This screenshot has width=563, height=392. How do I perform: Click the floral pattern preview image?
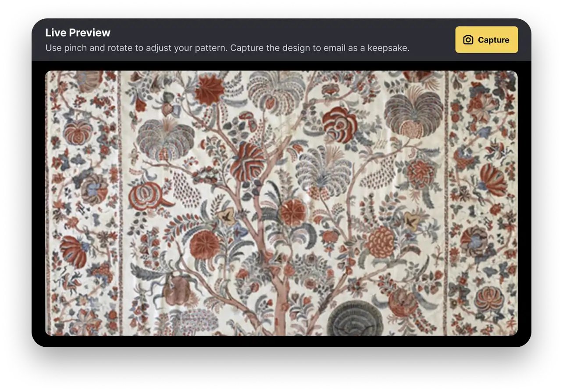click(281, 203)
